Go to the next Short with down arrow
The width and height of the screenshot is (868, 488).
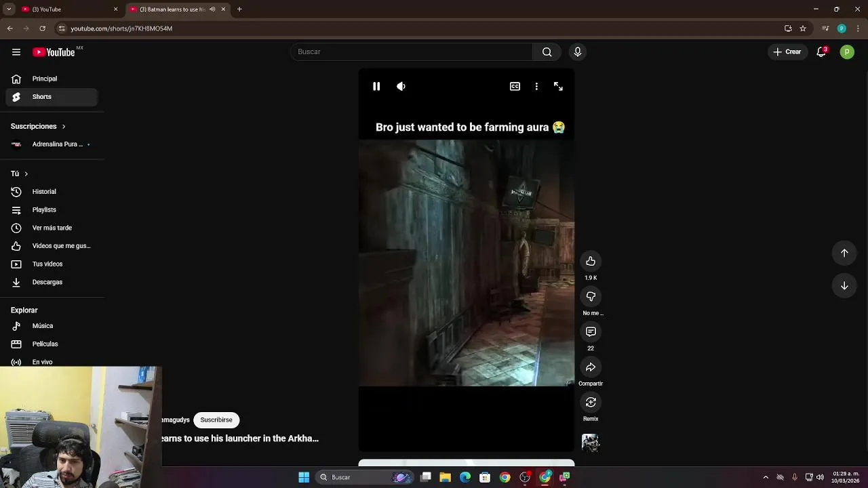pos(844,285)
